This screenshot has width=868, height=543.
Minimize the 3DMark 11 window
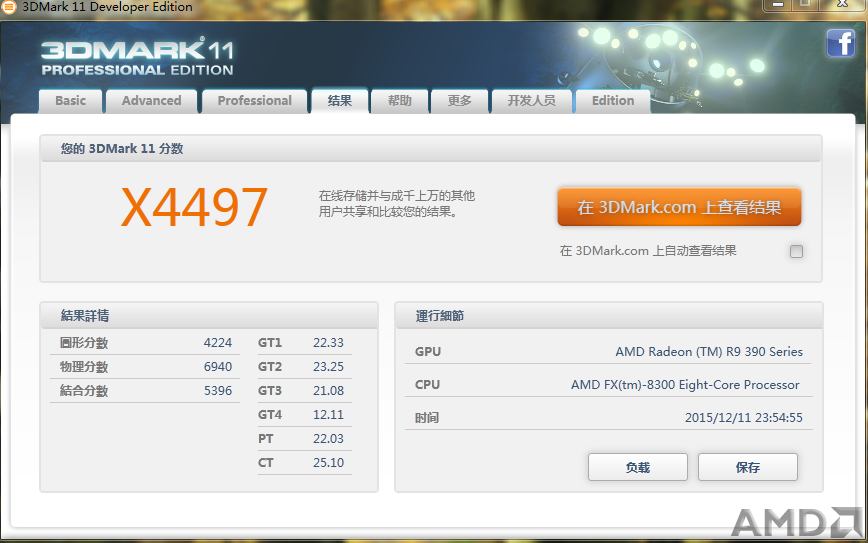[x=778, y=4]
